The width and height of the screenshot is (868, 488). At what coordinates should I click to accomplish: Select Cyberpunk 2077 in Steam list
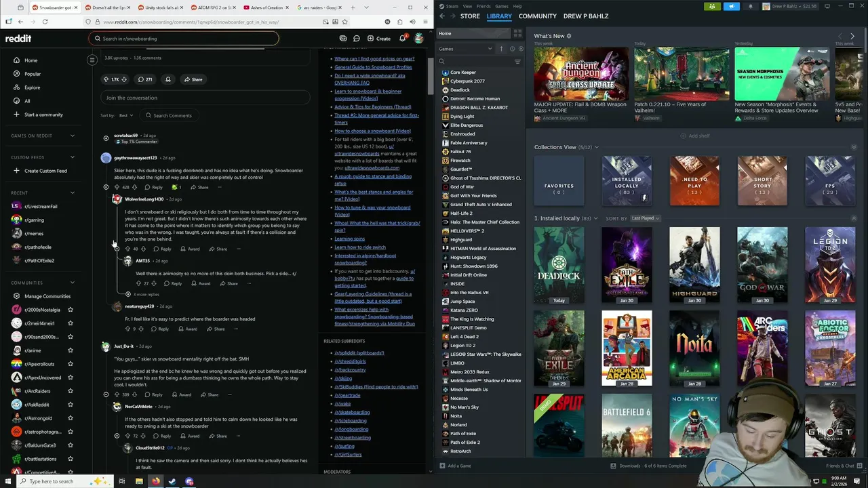[x=467, y=81]
